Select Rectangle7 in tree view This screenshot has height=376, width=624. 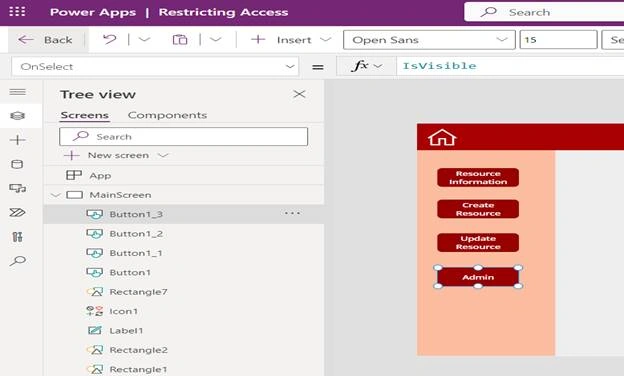click(x=138, y=292)
